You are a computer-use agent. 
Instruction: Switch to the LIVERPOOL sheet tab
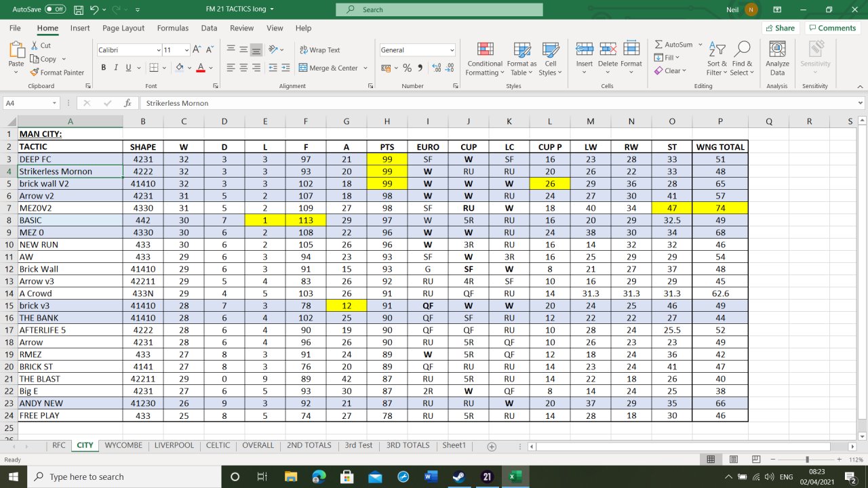174,445
